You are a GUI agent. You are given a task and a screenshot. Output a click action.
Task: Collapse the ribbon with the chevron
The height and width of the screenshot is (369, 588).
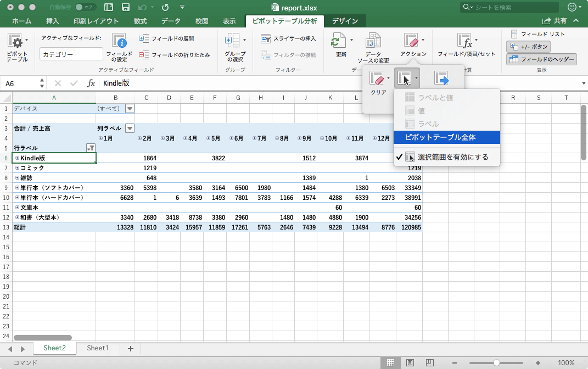coord(576,21)
